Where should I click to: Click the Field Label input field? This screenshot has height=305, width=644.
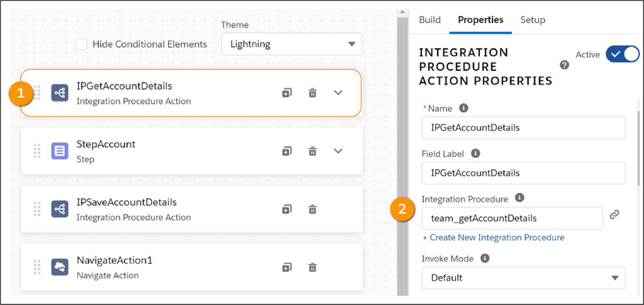click(523, 173)
